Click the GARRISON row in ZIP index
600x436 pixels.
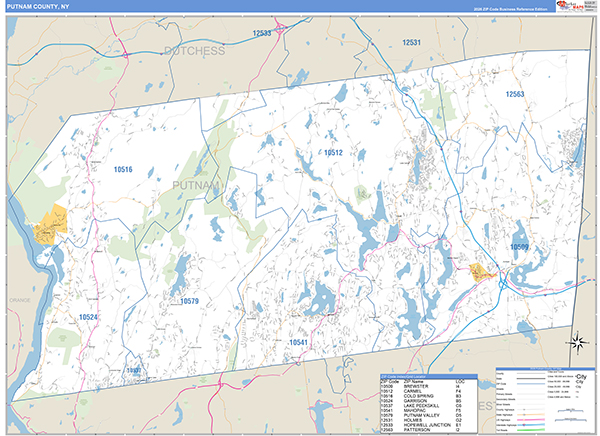pyautogui.click(x=429, y=401)
